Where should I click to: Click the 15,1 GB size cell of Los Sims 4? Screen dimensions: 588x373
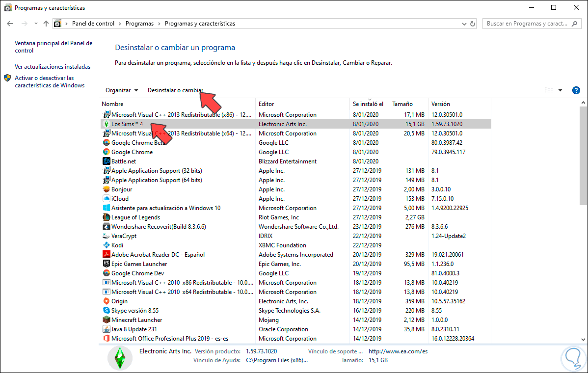[x=415, y=124]
